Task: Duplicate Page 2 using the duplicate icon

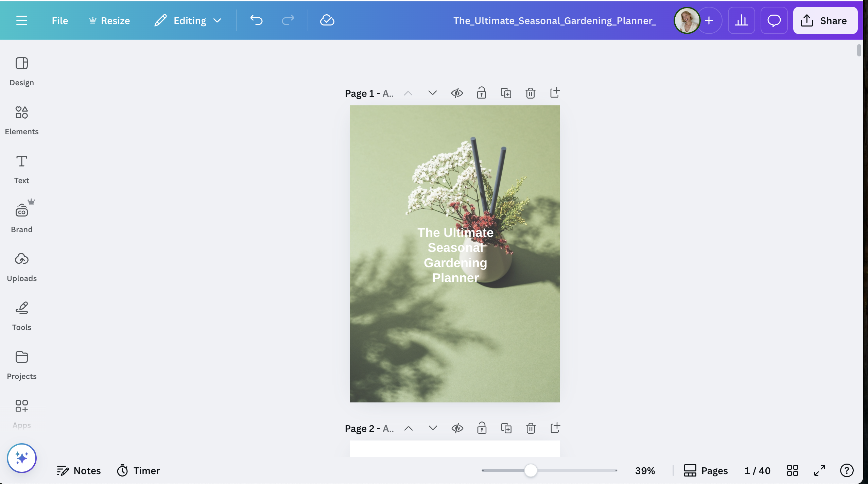Action: pyautogui.click(x=506, y=428)
